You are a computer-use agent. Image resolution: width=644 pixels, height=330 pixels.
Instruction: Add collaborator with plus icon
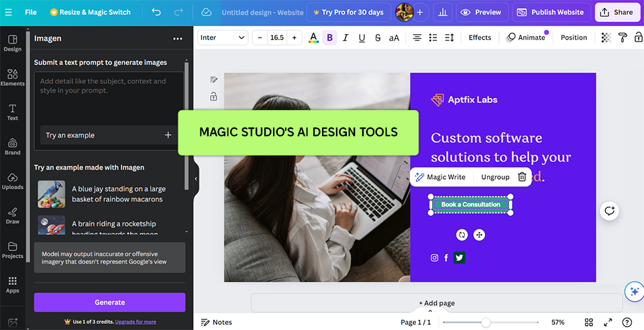coord(420,12)
